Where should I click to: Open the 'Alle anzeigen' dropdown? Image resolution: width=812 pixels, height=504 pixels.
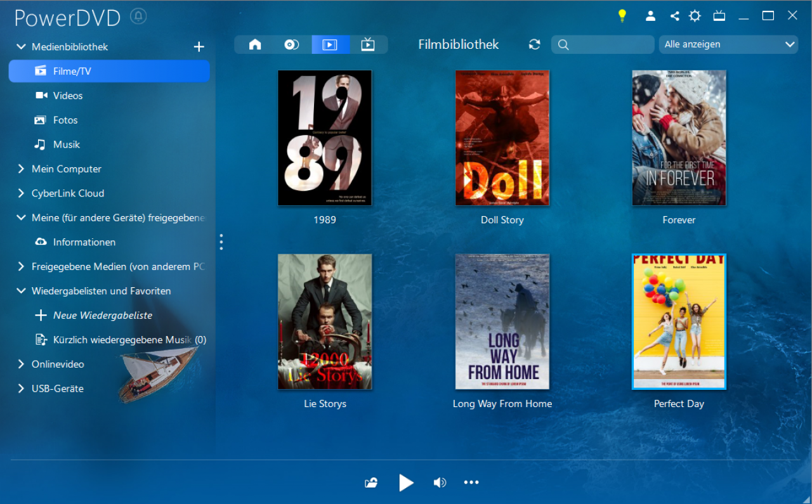point(728,44)
